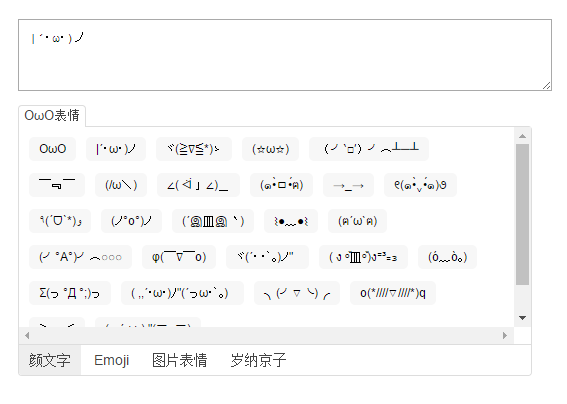Screen dimensions: 567x404
Task: Toggle the OωO表情 panel tab
Action: 52,116
